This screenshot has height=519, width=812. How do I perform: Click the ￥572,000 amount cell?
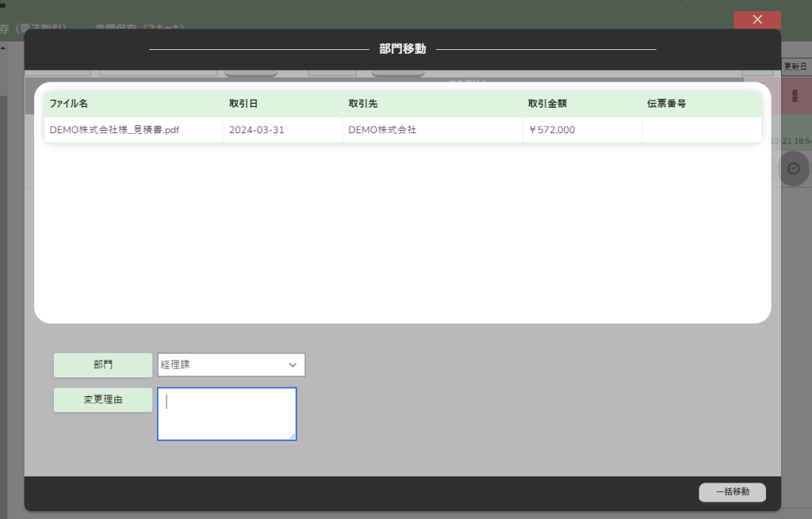tap(551, 130)
